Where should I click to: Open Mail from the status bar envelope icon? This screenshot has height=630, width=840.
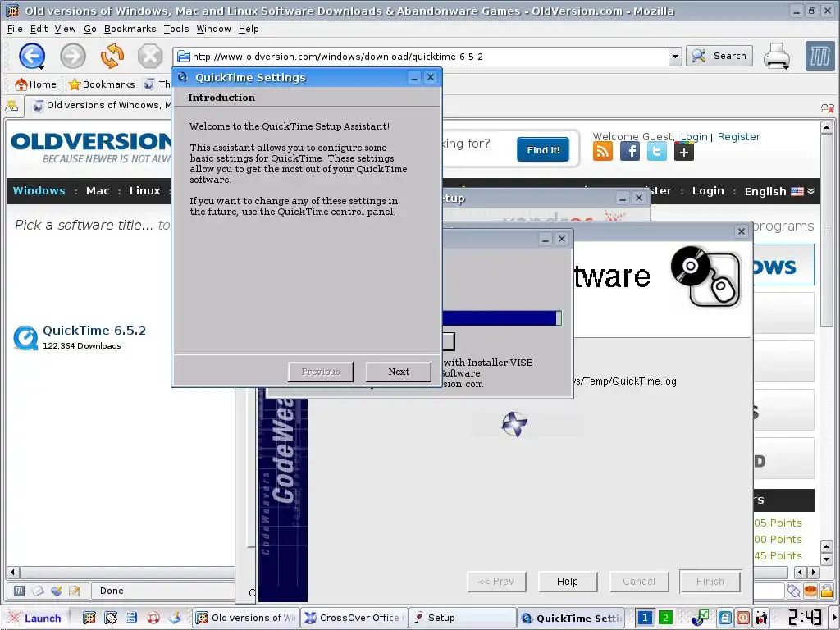coord(38,591)
